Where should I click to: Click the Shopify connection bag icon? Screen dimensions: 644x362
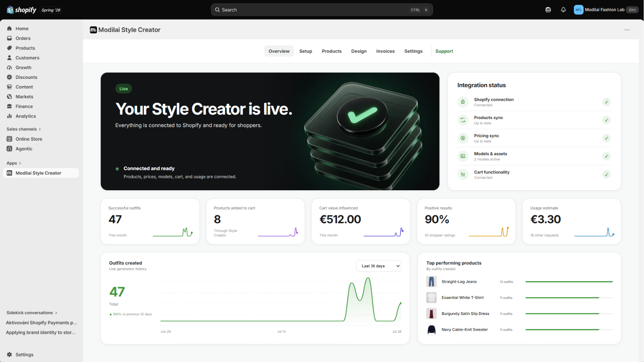coord(463,102)
